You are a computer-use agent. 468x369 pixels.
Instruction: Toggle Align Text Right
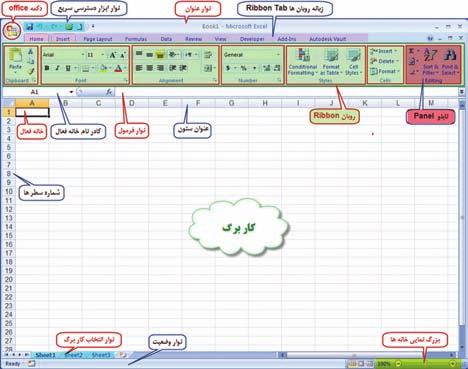pos(160,68)
